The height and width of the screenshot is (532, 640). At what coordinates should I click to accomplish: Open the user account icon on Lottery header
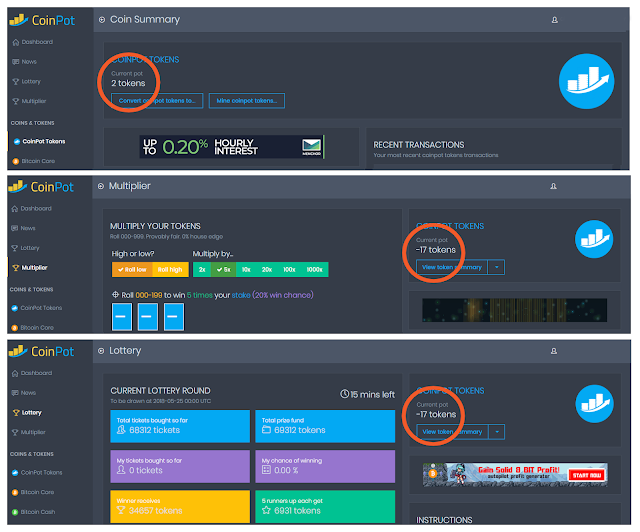click(x=554, y=351)
